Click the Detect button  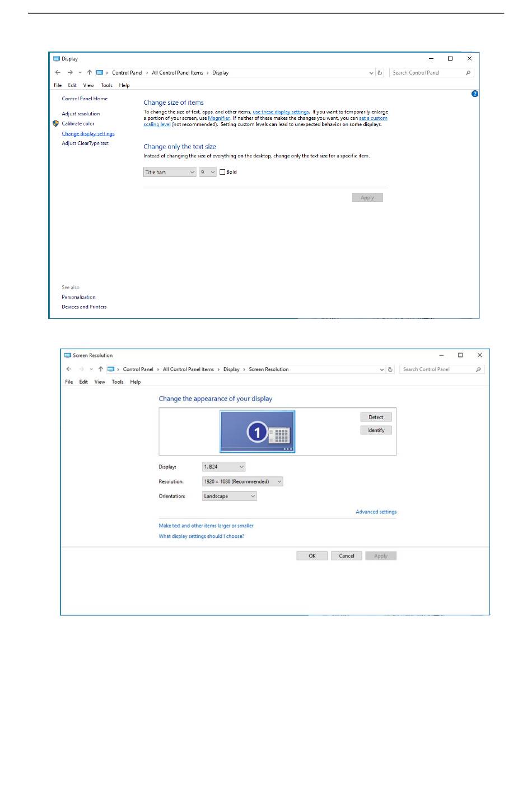click(x=376, y=417)
